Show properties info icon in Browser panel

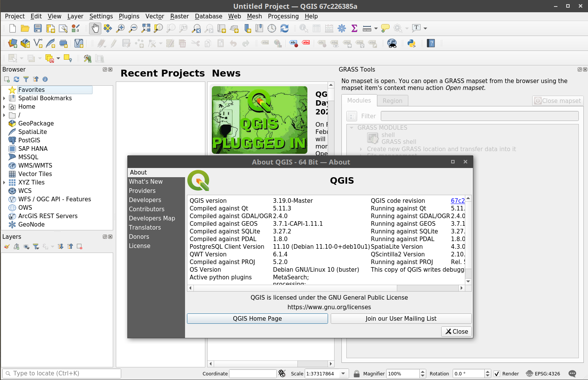(45, 79)
